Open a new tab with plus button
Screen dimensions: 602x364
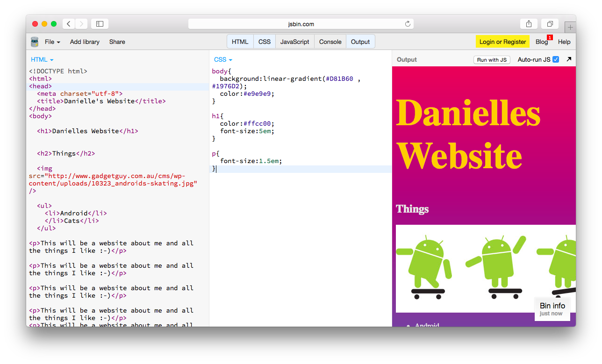(570, 27)
